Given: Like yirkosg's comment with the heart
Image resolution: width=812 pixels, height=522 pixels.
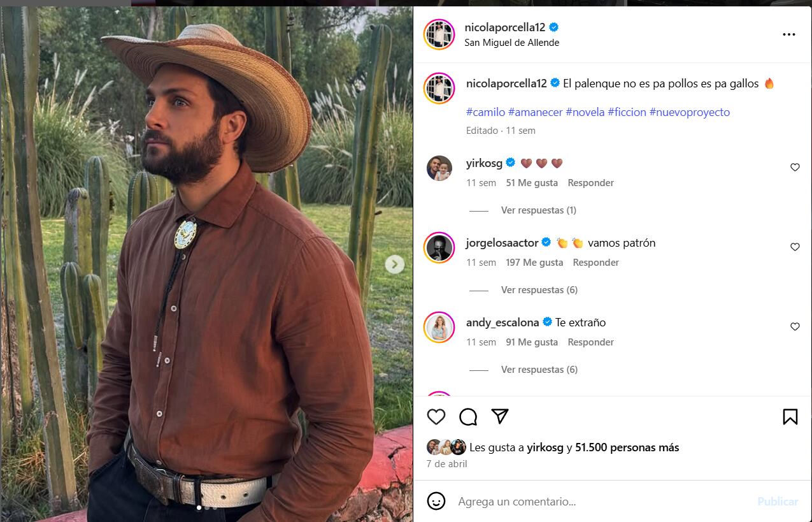Looking at the screenshot, I should pyautogui.click(x=795, y=167).
